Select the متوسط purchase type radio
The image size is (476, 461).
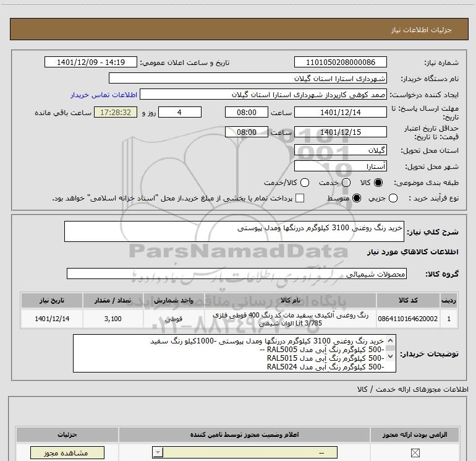(357, 198)
